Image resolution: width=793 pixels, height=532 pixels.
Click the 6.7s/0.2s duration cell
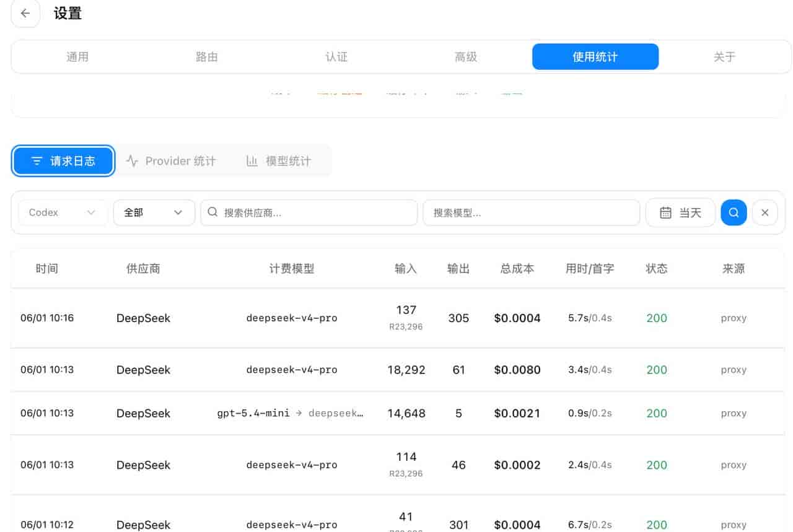point(590,525)
